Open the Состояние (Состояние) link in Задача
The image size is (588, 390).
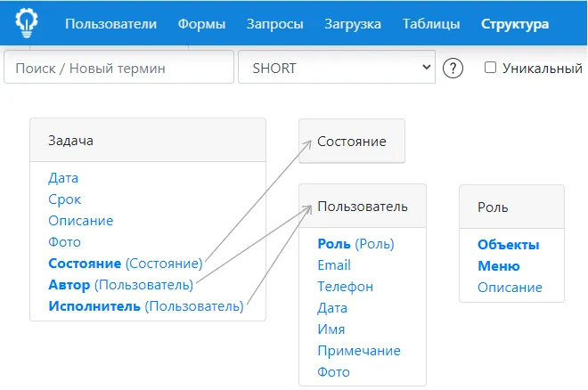pyautogui.click(x=126, y=264)
